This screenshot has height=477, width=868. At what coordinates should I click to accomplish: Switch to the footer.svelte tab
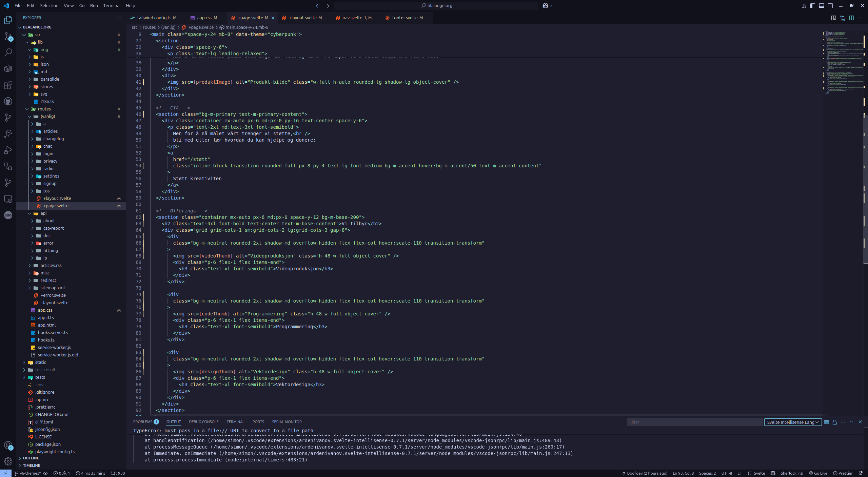(x=405, y=18)
